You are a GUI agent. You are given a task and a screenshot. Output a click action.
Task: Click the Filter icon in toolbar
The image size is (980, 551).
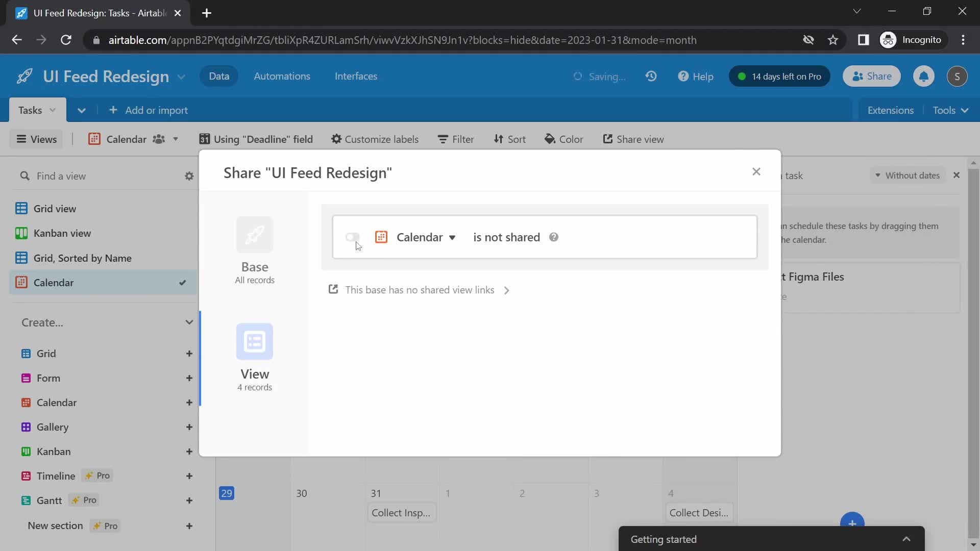[x=456, y=139]
